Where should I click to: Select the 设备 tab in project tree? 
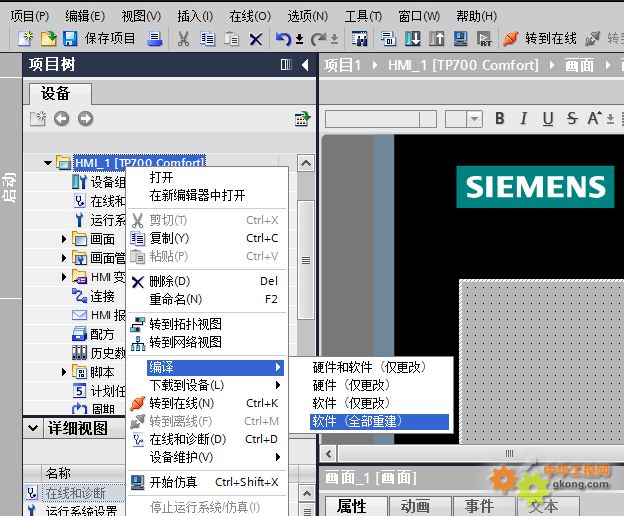tap(60, 94)
